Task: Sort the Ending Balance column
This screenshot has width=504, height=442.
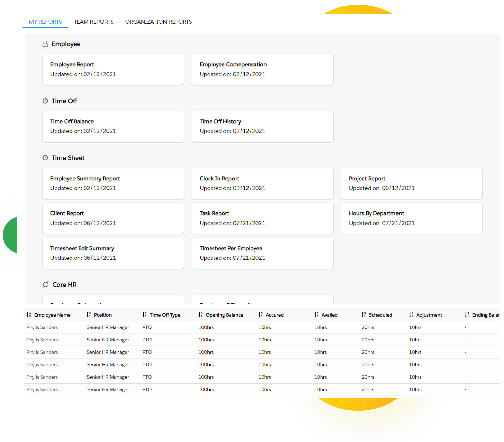Action: (467, 315)
